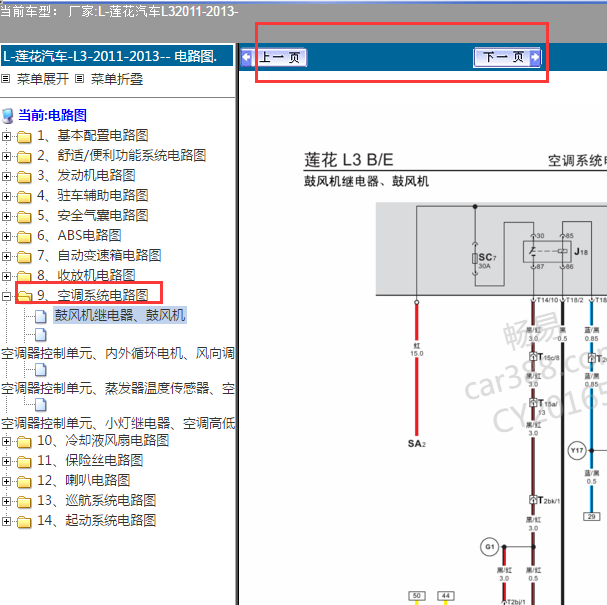The width and height of the screenshot is (607, 605).
Task: Click folder icon of 14、起动系统电路图
Action: point(24,522)
